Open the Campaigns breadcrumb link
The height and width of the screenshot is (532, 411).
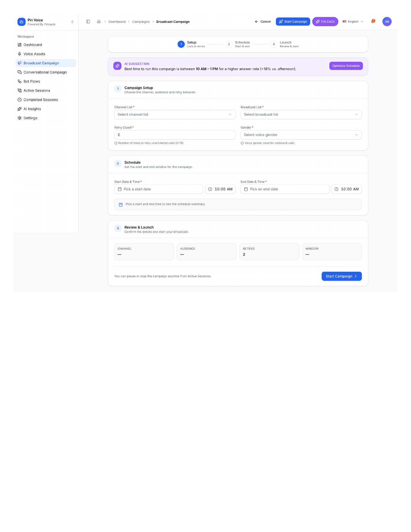click(141, 22)
